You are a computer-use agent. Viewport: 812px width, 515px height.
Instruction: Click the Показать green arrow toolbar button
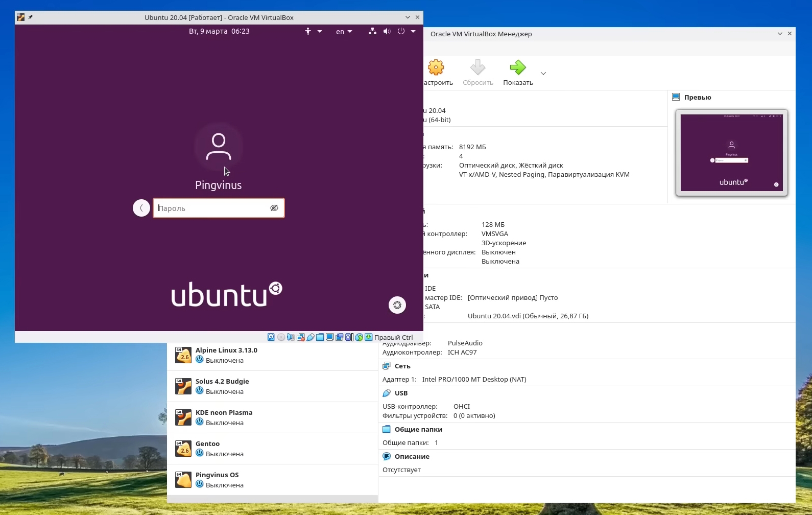pyautogui.click(x=518, y=73)
